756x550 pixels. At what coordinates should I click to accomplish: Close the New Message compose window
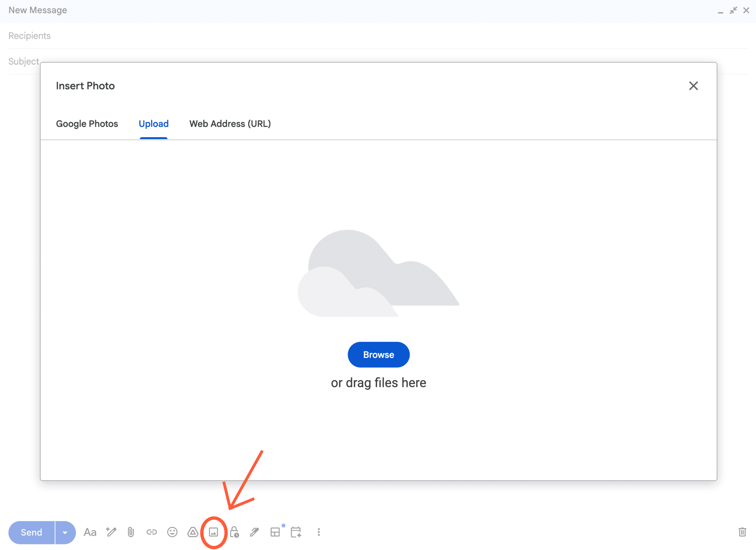tap(746, 10)
